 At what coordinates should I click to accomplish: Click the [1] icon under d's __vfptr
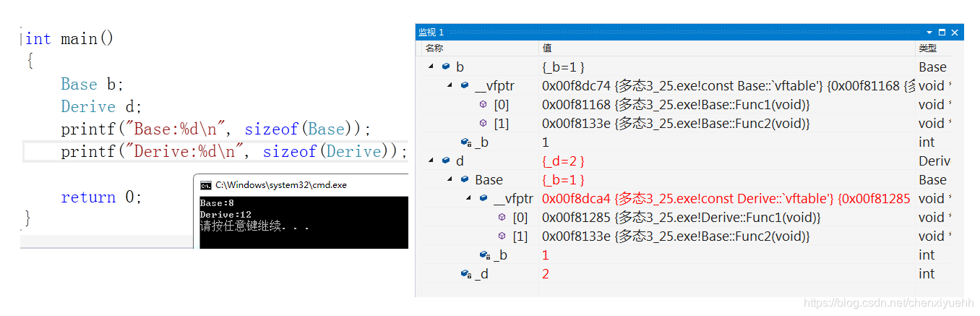(x=502, y=236)
